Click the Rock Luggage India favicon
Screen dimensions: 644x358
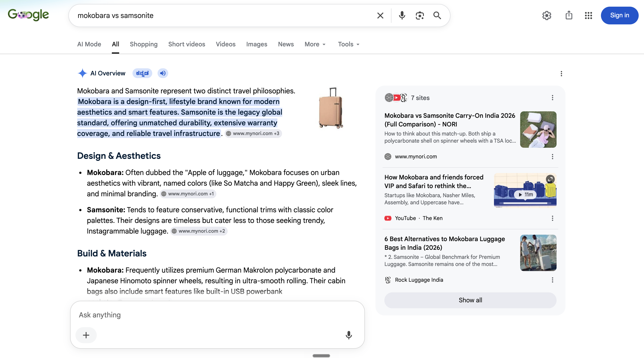tap(388, 280)
